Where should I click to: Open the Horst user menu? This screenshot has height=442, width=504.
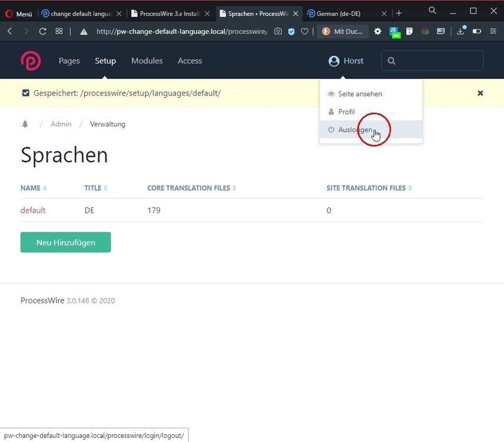pyautogui.click(x=346, y=61)
